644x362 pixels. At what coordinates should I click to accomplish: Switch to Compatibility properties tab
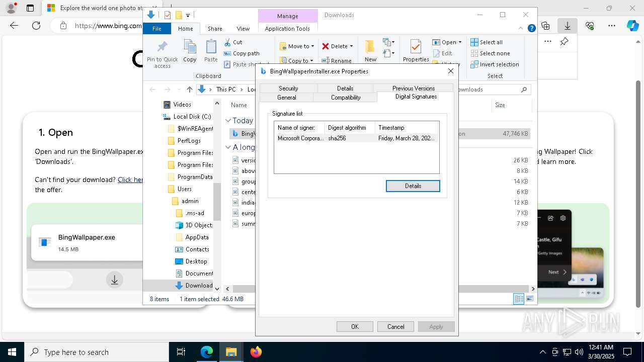[346, 97]
